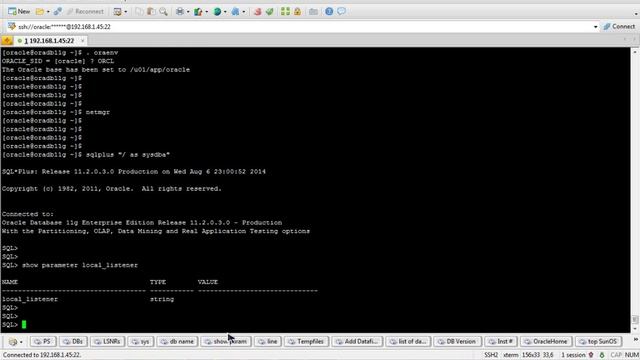
Task: Click the quick command set icon
Action: pyautogui.click(x=13, y=342)
